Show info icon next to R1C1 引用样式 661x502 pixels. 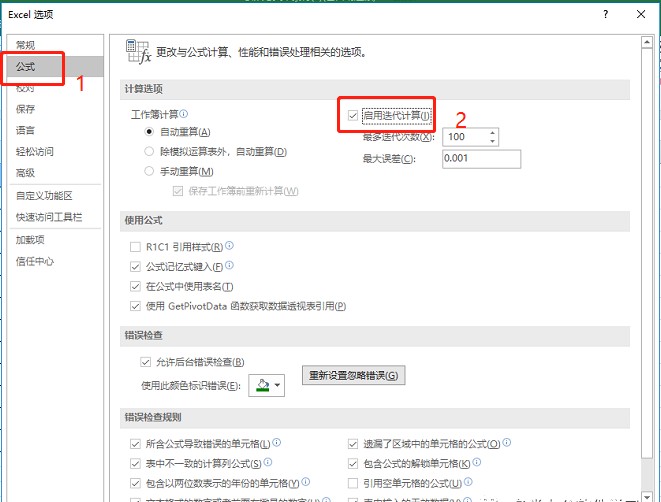(229, 245)
